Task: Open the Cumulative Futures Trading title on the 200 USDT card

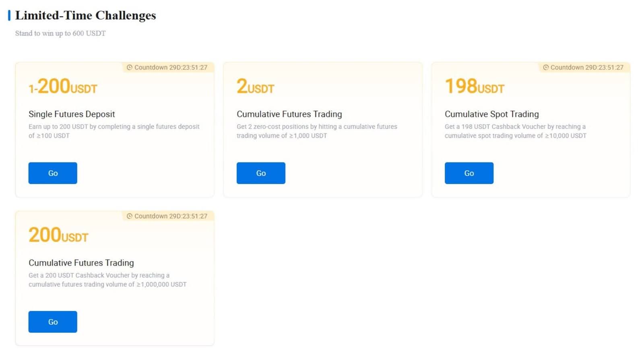Action: 81,263
